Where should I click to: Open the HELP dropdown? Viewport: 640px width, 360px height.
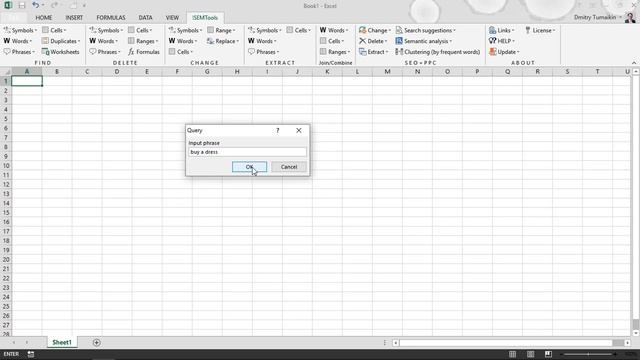pyautogui.click(x=502, y=41)
